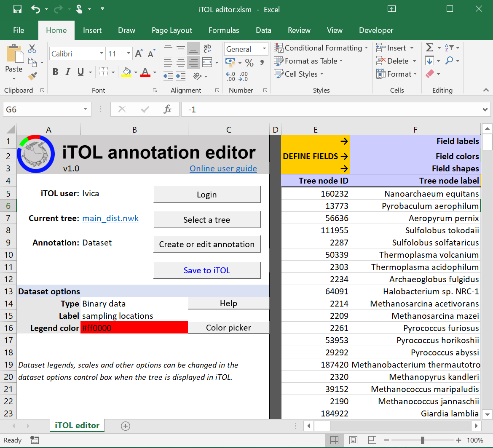Screen dimensions: 493x448
Task: Open Sort & Filter
Action: point(449,48)
